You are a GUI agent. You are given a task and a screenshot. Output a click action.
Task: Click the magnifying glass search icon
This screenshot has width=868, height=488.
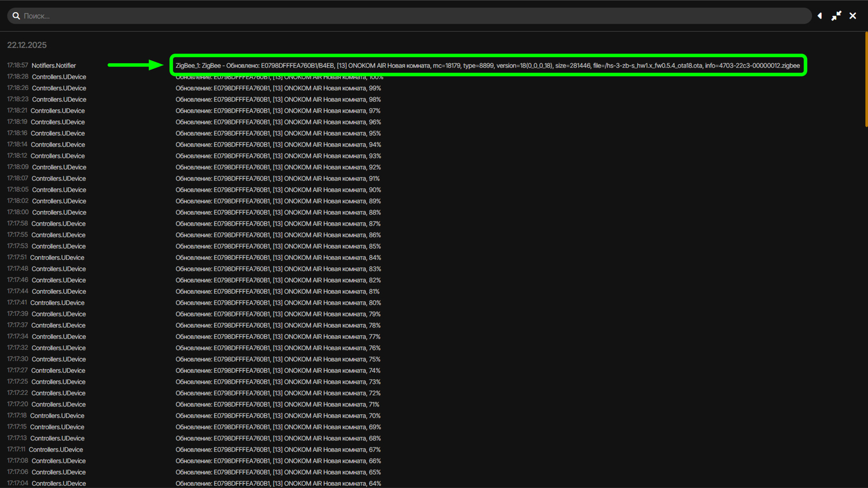coord(16,16)
